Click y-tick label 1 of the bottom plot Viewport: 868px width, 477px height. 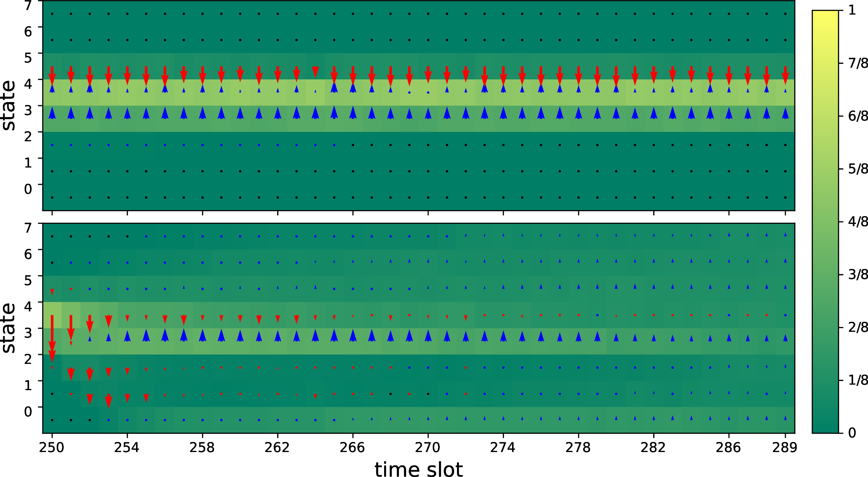coord(28,385)
